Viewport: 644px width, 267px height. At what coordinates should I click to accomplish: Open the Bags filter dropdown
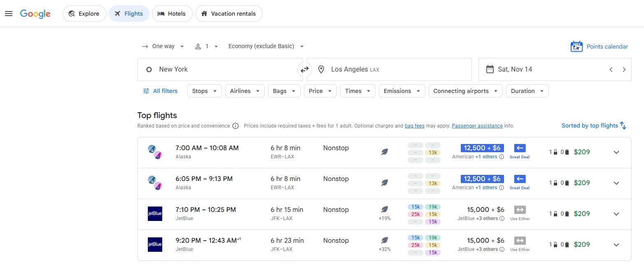(x=284, y=91)
